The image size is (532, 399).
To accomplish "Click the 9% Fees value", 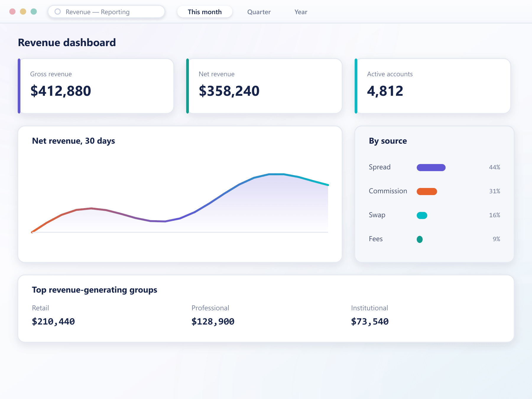I will (497, 239).
